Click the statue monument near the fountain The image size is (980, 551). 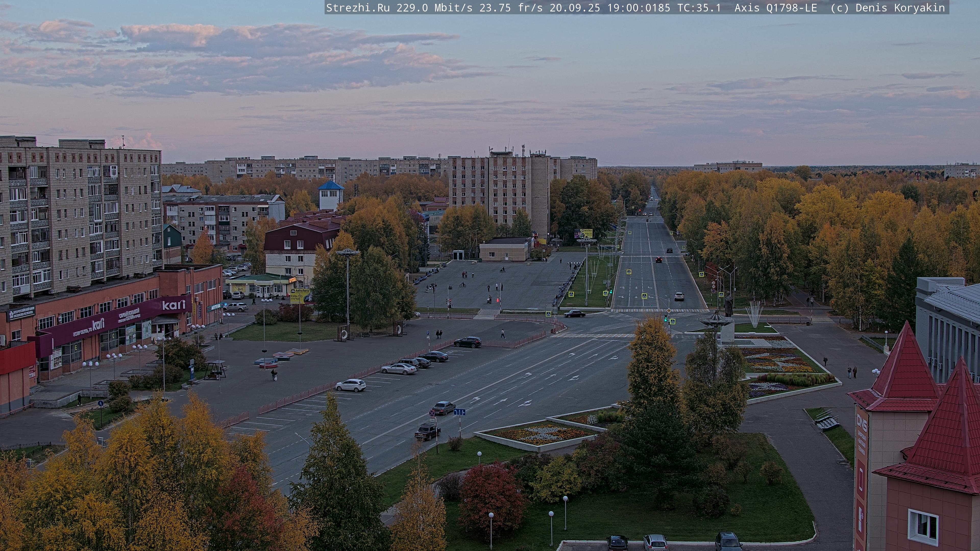tap(728, 304)
